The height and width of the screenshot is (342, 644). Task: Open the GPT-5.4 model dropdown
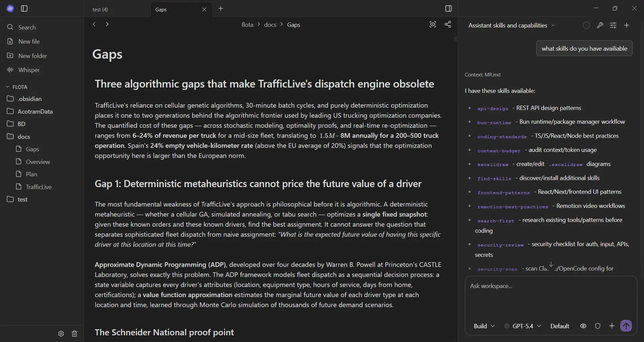523,326
